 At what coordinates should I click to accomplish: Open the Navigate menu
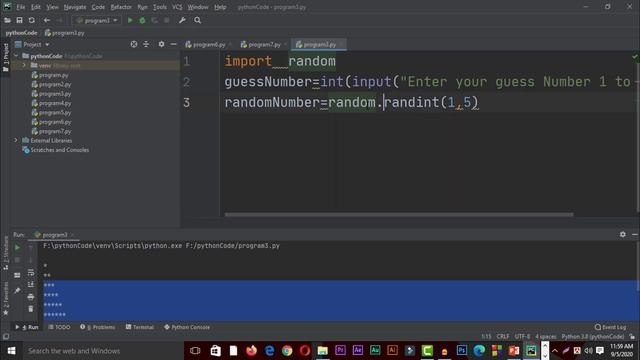coord(75,7)
